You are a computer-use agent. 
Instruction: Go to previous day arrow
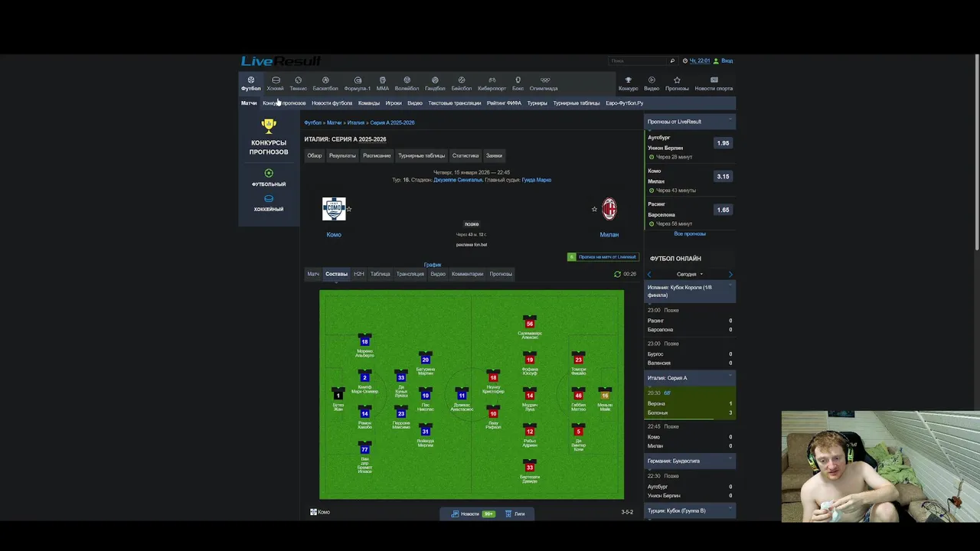(649, 274)
